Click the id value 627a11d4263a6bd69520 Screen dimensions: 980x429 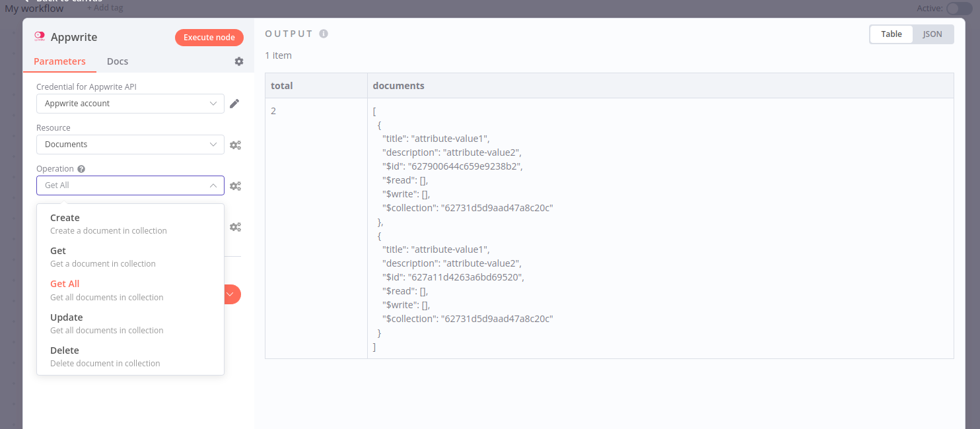click(x=466, y=277)
